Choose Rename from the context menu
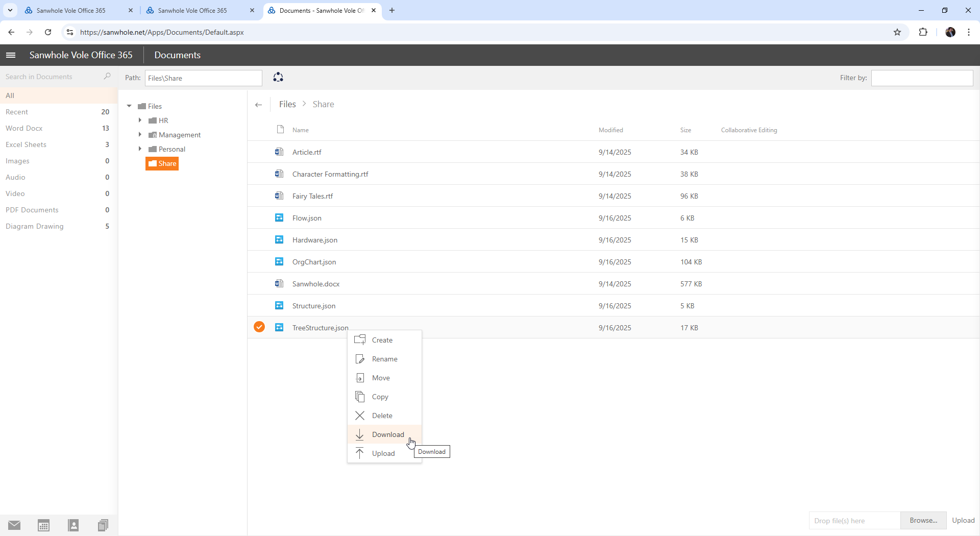 pyautogui.click(x=384, y=359)
